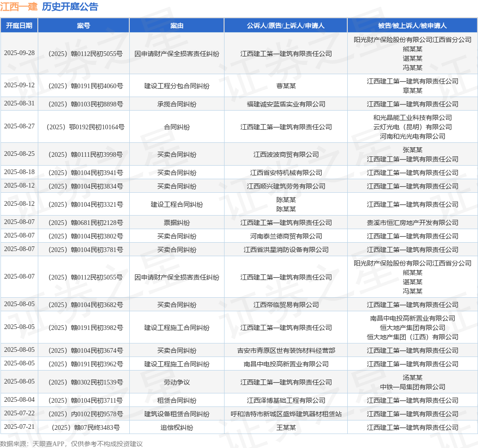Select case number (2025)赣0191民初3962号

[x=85, y=364]
